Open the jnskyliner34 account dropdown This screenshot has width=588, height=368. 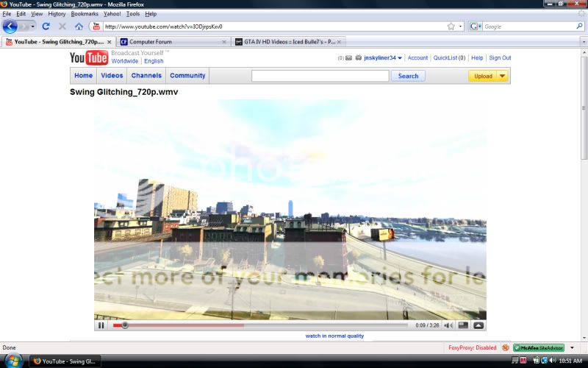point(400,58)
